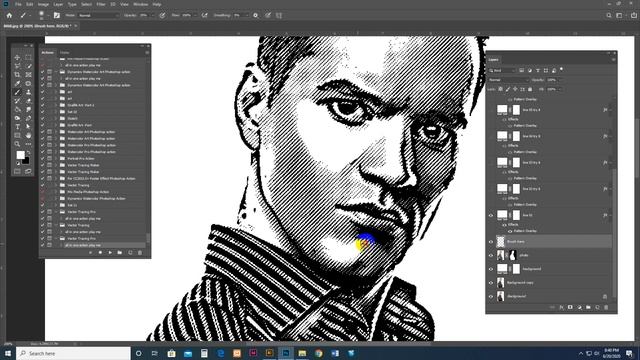640x360 pixels.
Task: Open the search icon in top right
Action: tap(609, 16)
